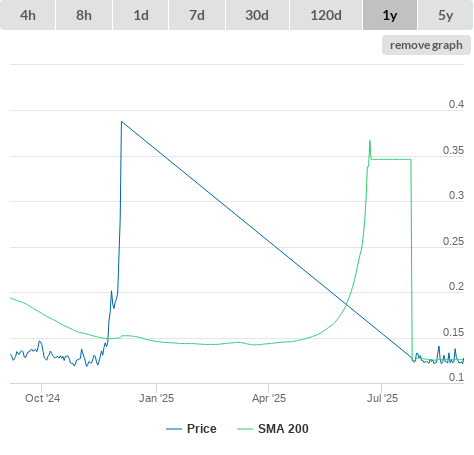Switch to the 7d time range
The height and width of the screenshot is (455, 474).
coord(197,15)
